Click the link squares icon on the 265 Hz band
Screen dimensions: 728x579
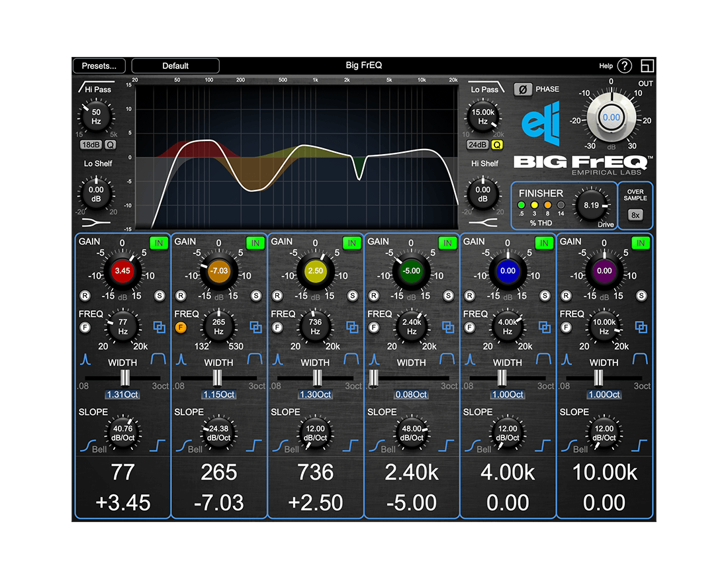256,328
